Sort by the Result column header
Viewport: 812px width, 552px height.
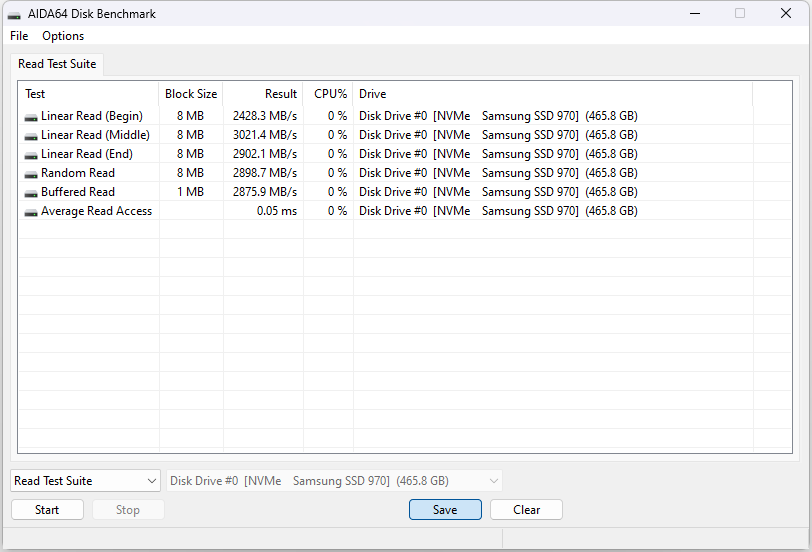pyautogui.click(x=263, y=94)
